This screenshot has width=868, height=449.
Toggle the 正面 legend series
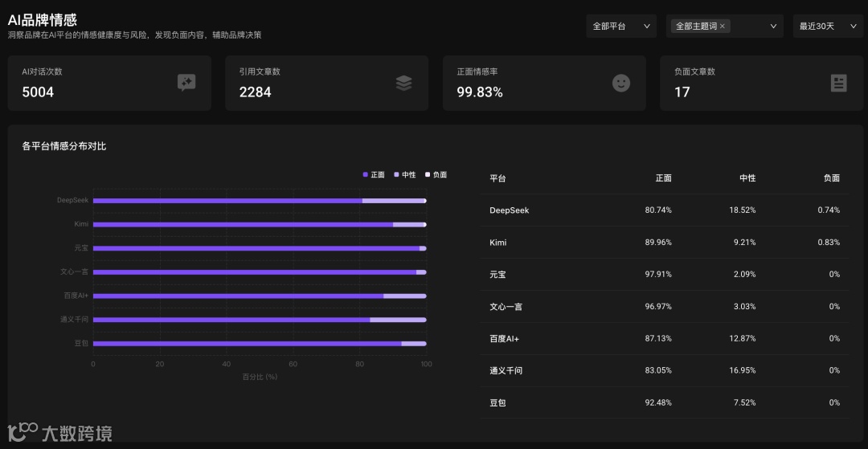pyautogui.click(x=374, y=175)
